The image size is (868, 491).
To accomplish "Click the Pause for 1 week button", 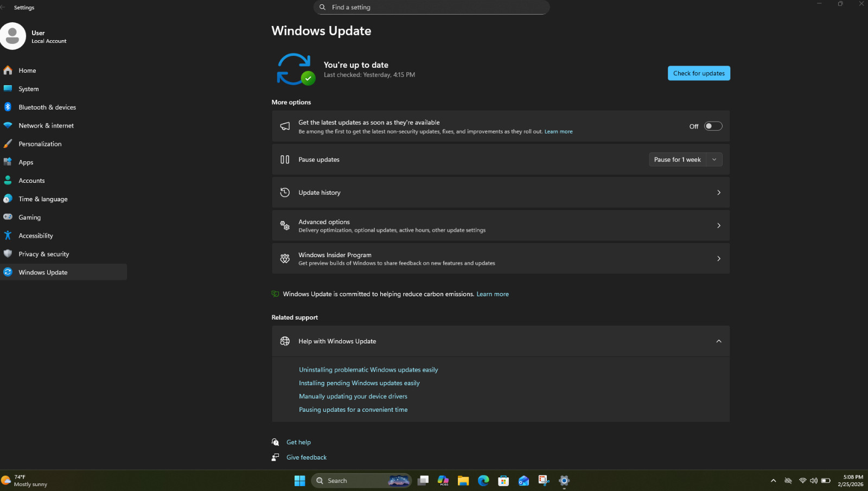I will click(678, 160).
